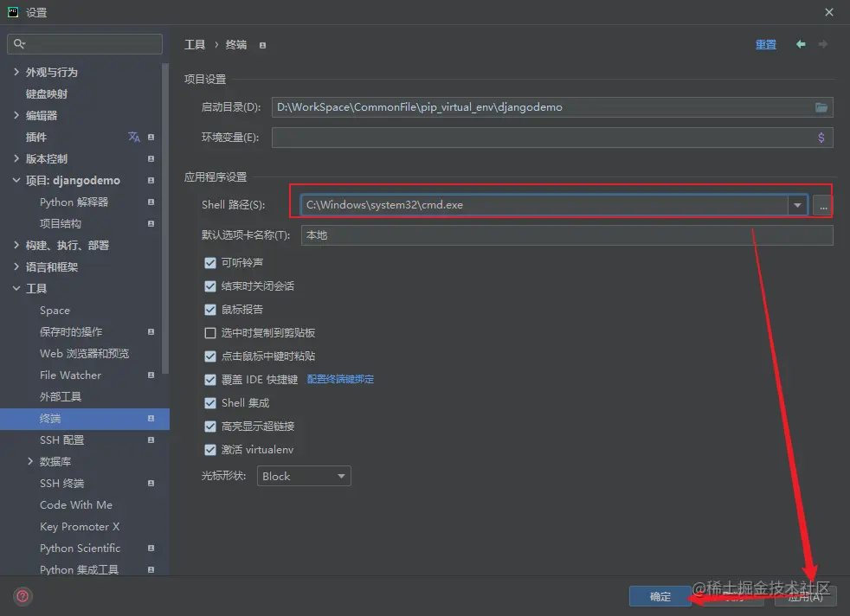The image size is (850, 616).
Task: Click the project marker icon on SSH 终端 row
Action: click(151, 484)
